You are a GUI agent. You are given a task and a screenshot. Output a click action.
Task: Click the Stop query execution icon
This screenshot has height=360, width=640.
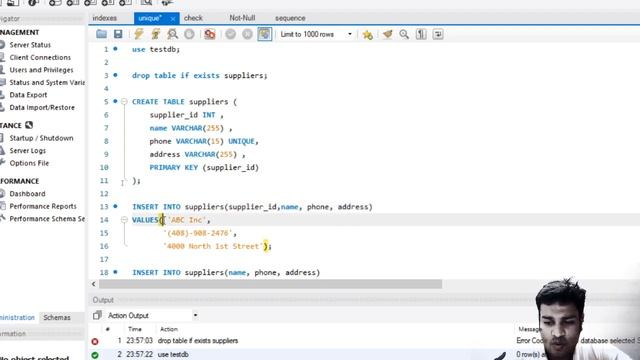[189, 34]
